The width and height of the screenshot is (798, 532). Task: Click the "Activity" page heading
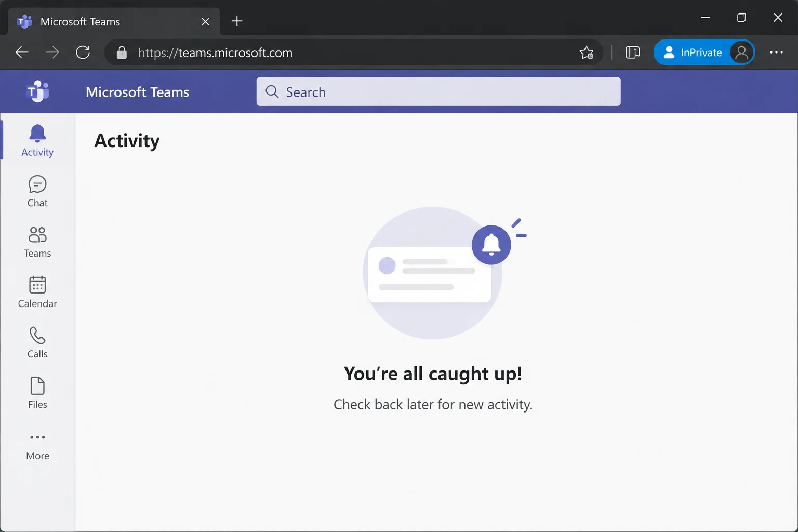coord(127,141)
